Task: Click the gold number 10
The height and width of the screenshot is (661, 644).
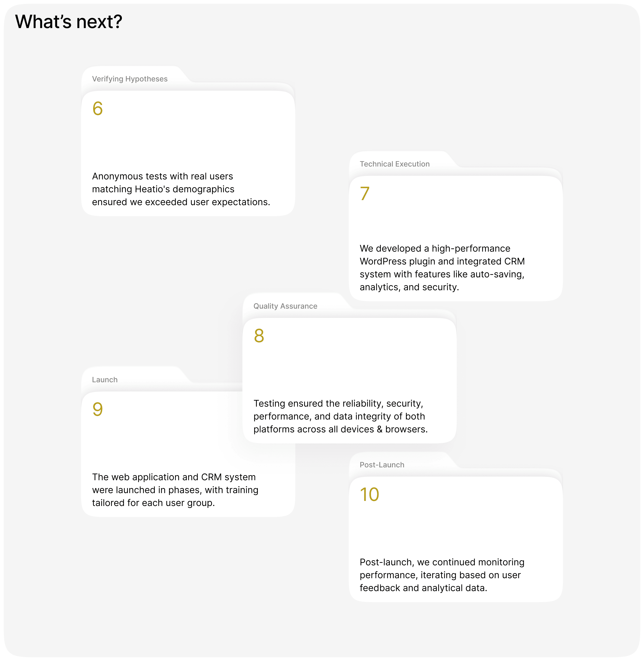Action: (x=369, y=494)
